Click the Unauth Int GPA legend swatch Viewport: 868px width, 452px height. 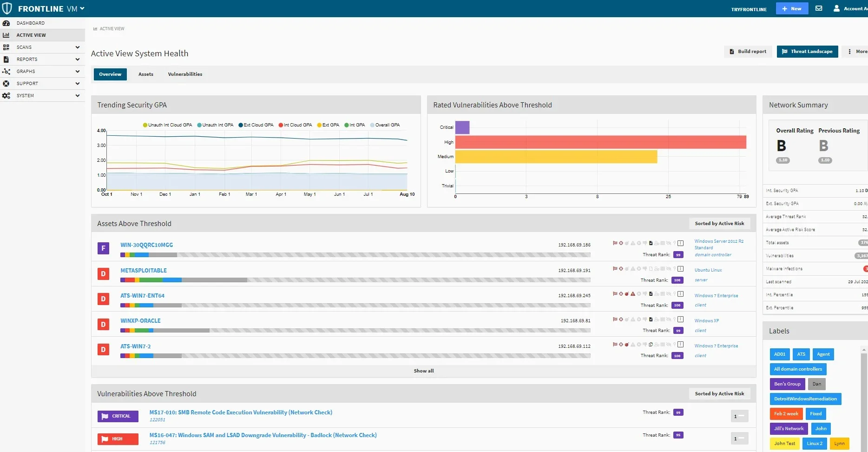[x=199, y=125]
